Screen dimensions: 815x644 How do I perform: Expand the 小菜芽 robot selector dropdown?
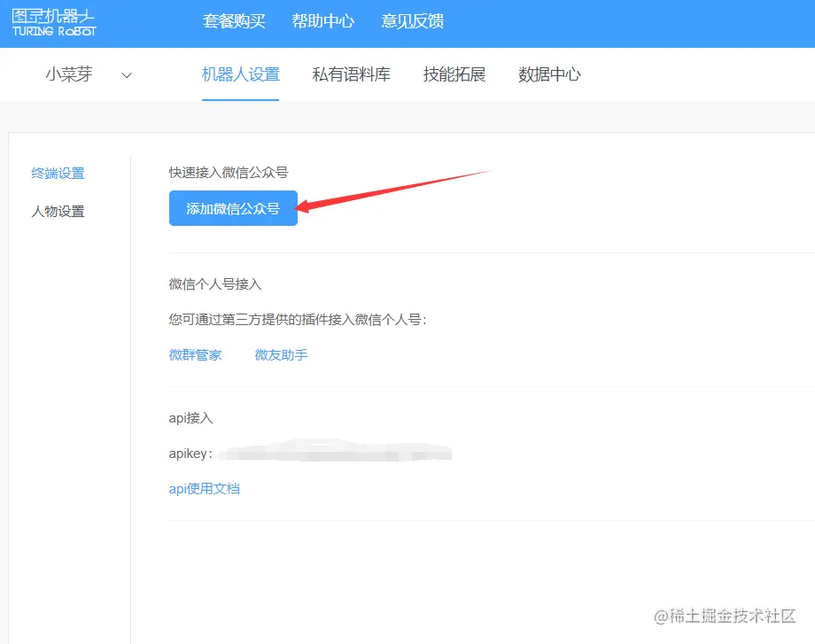coord(127,75)
